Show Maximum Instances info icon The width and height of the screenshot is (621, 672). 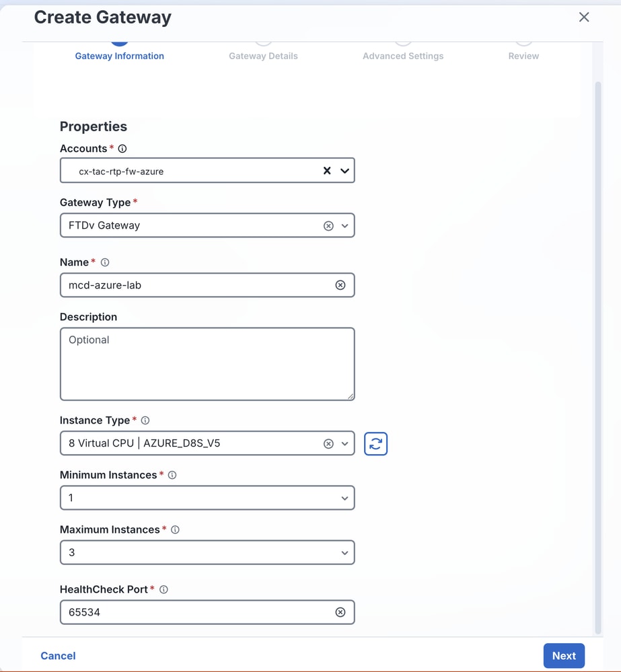point(175,529)
